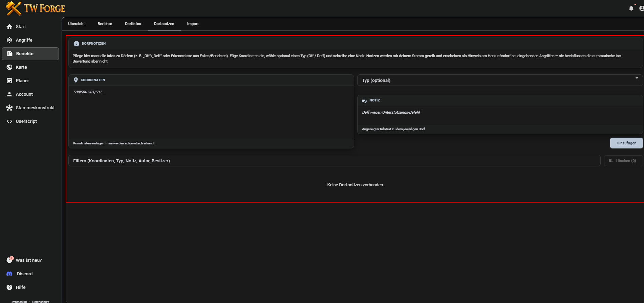
Task: Click the Planer calendar icon
Action: point(9,80)
